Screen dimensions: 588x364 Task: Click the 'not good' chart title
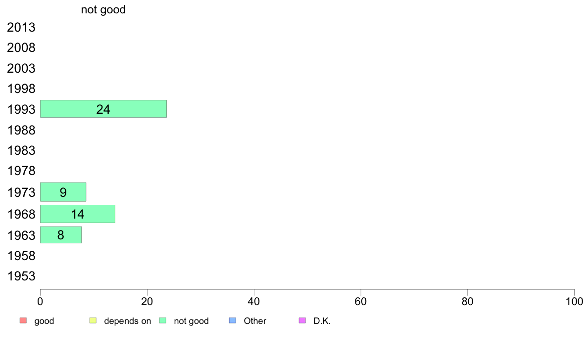[103, 9]
